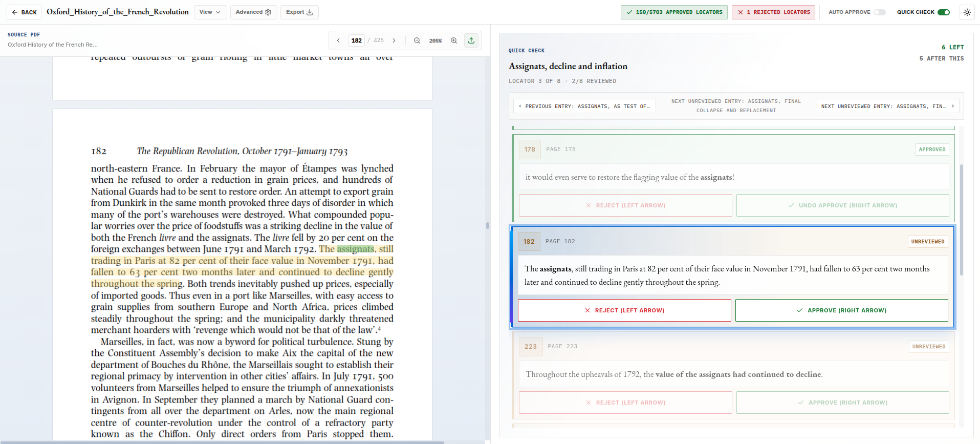
Task: Click the UNREVIEWED badge on page 223 card
Action: 929,347
